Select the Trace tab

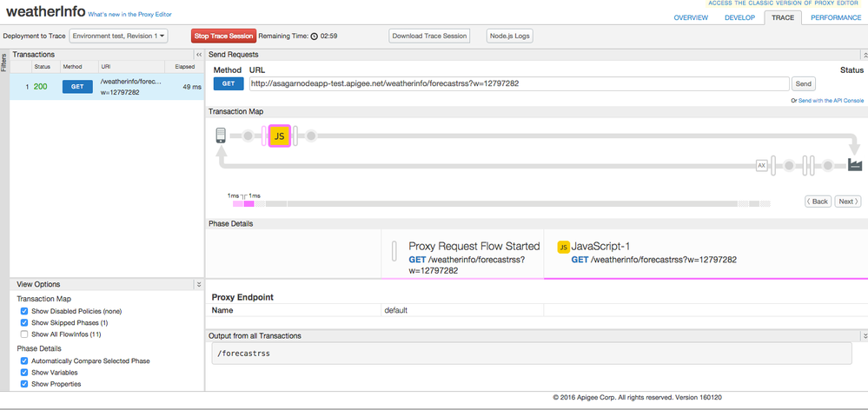pyautogui.click(x=783, y=17)
